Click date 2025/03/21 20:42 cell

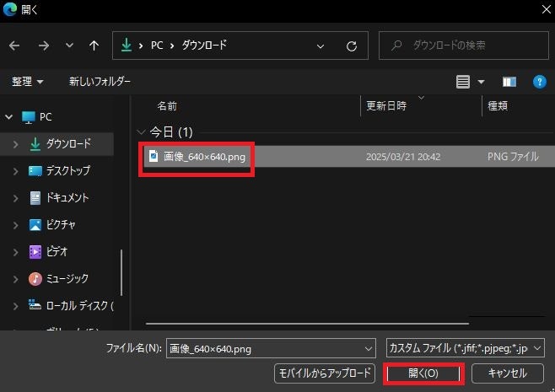click(x=403, y=157)
